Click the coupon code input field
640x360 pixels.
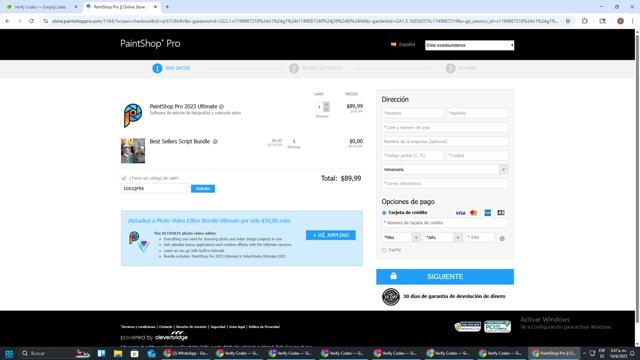[154, 189]
